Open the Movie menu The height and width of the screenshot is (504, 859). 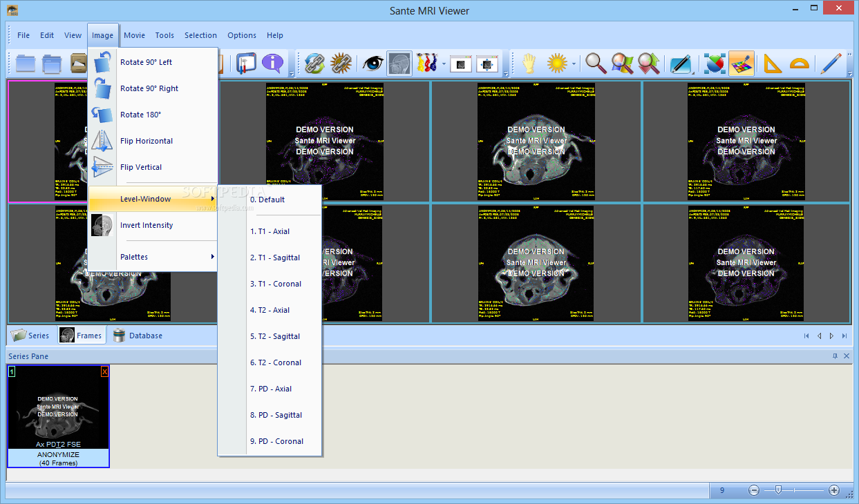(134, 35)
